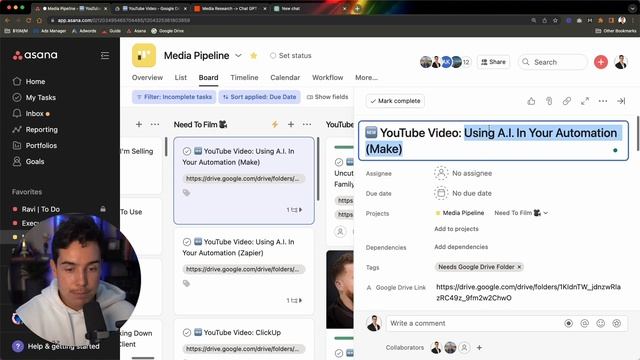The height and width of the screenshot is (360, 640).
Task: Click the record video icon in comment box
Action: click(x=568, y=323)
